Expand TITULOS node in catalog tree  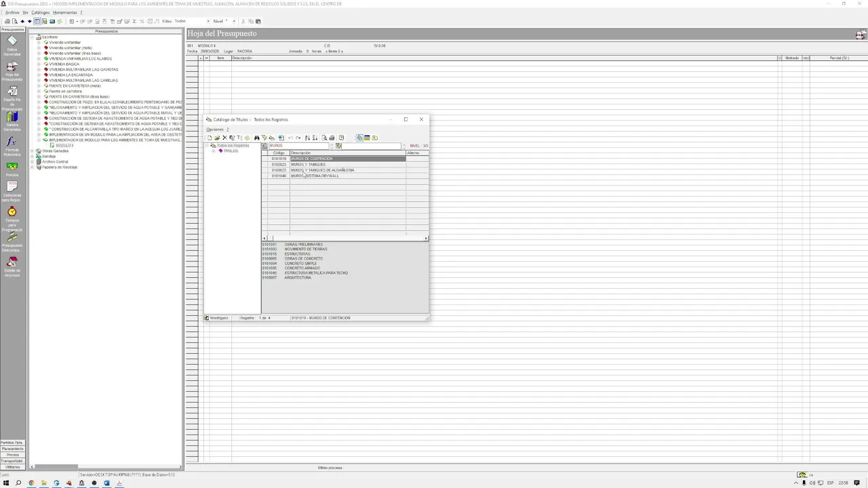(214, 151)
